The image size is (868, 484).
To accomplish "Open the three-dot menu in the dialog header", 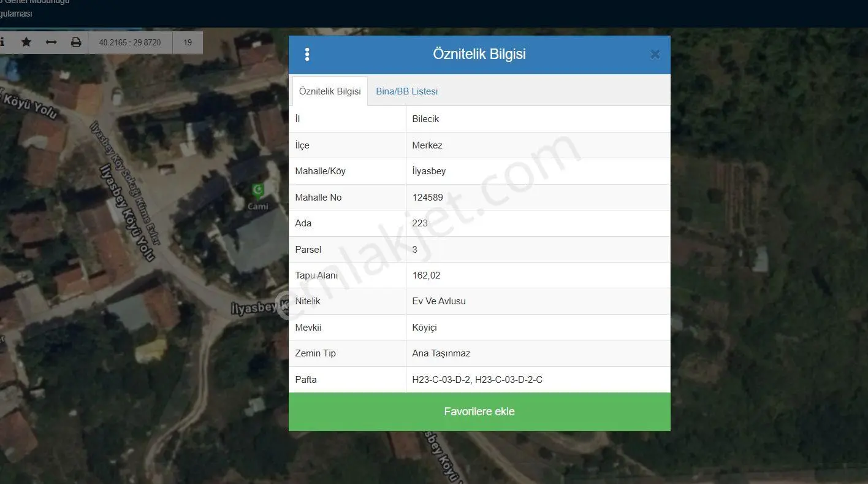I will pos(307,55).
